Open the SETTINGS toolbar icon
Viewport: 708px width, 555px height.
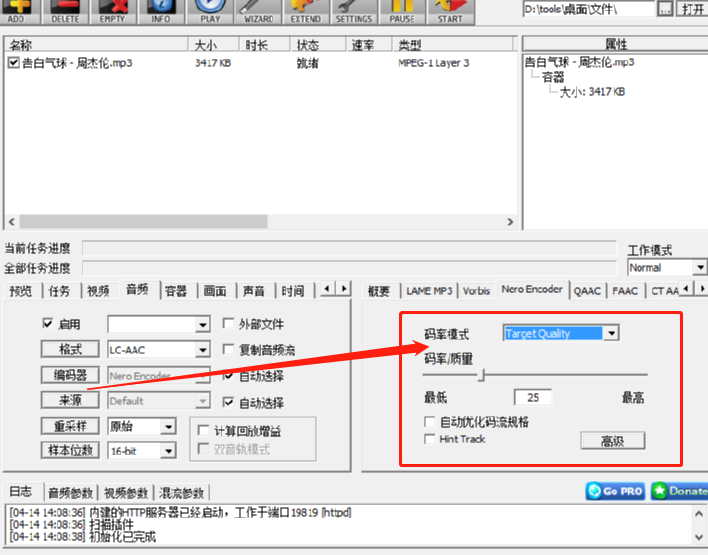pos(354,11)
